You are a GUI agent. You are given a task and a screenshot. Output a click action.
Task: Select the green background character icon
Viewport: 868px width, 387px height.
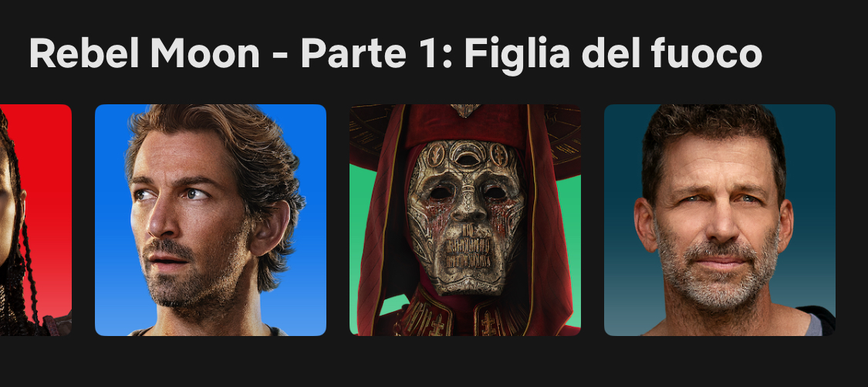tap(465, 220)
